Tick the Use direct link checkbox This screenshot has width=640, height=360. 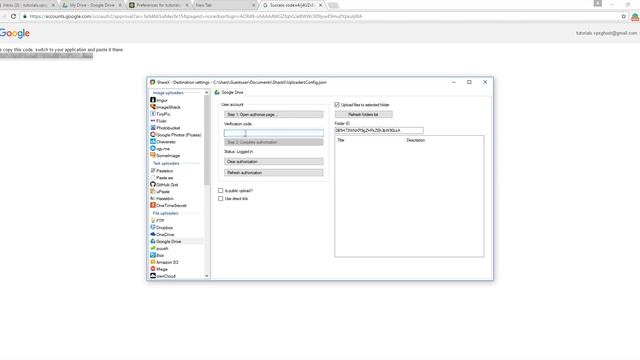point(220,199)
